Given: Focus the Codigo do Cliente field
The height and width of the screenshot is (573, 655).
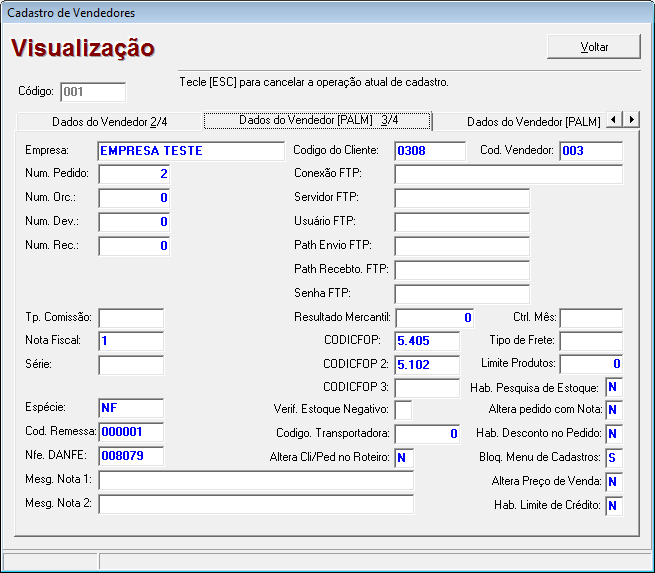Looking at the screenshot, I should point(430,151).
